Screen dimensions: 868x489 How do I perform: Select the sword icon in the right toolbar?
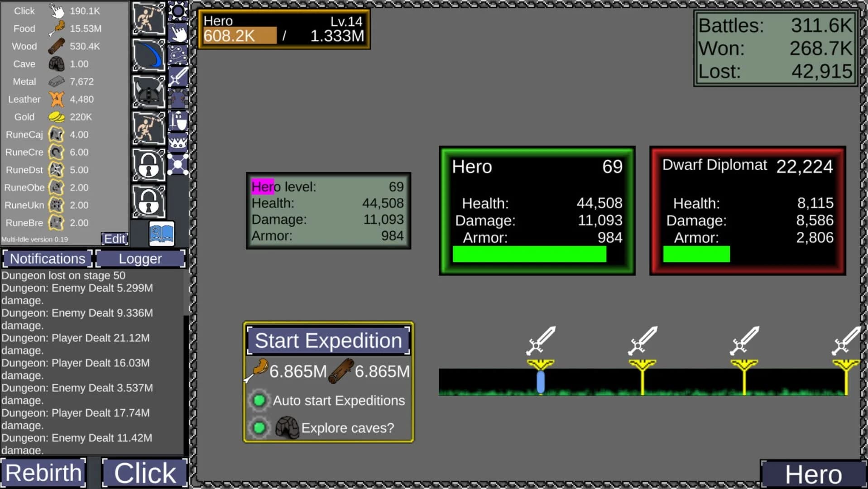[178, 76]
